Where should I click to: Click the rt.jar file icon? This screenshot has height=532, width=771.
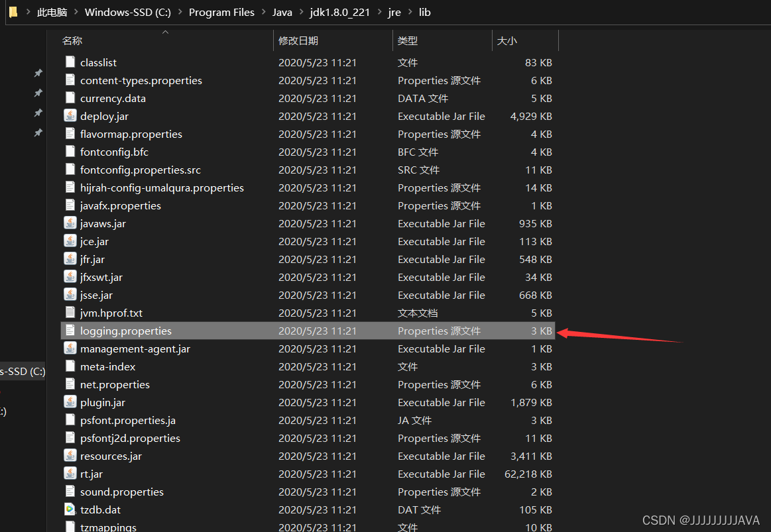(x=70, y=474)
